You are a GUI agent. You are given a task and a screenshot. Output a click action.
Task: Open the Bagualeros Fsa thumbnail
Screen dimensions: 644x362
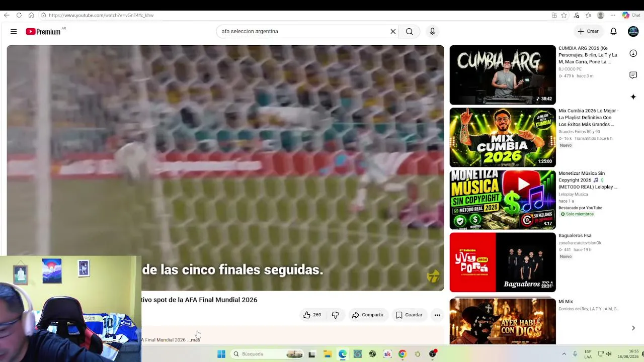click(x=503, y=262)
